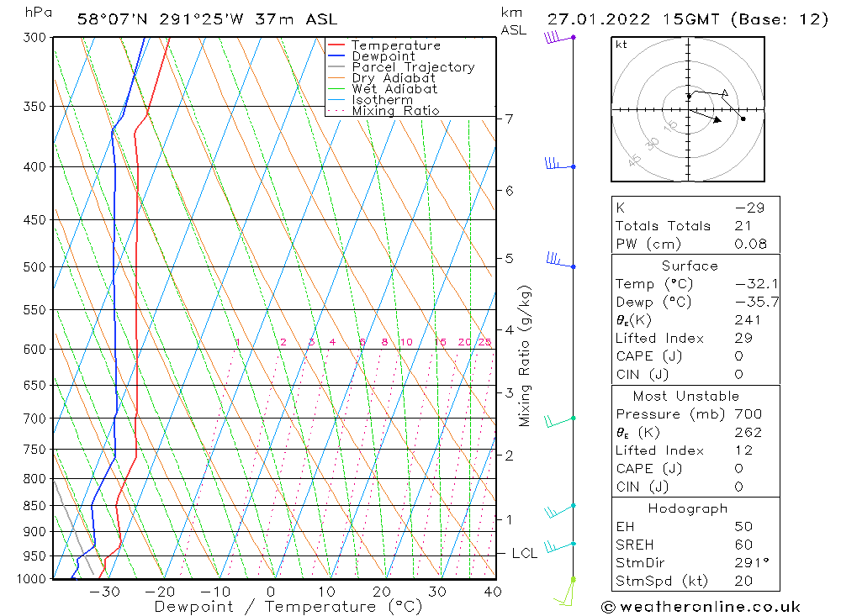Click the Surface section header

pos(690,266)
